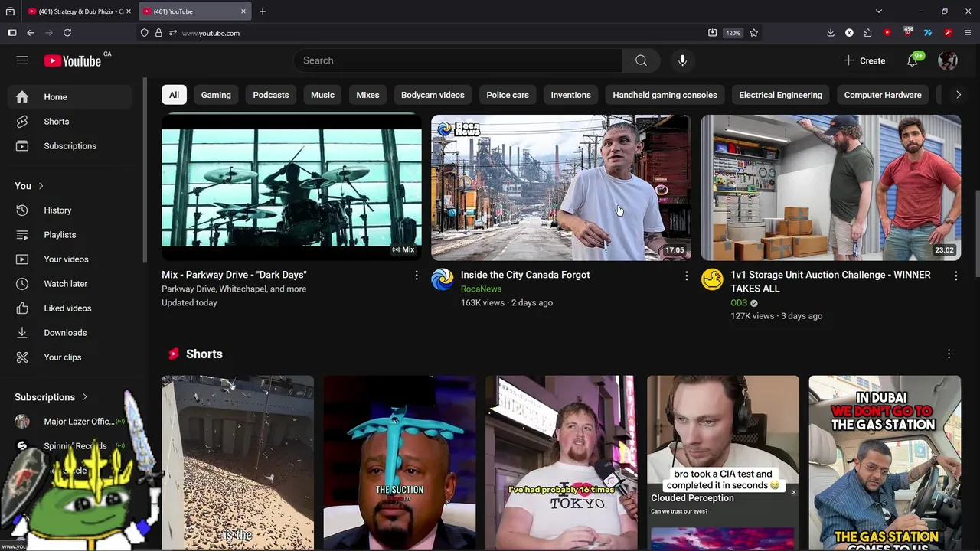Screen dimensions: 980x551
Task: Open ODS channel name link
Action: coord(738,303)
